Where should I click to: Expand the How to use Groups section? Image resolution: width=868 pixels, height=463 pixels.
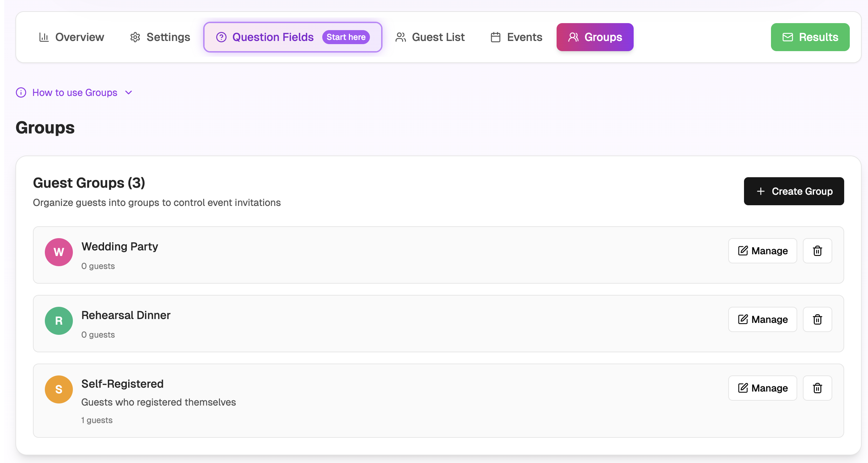click(75, 92)
